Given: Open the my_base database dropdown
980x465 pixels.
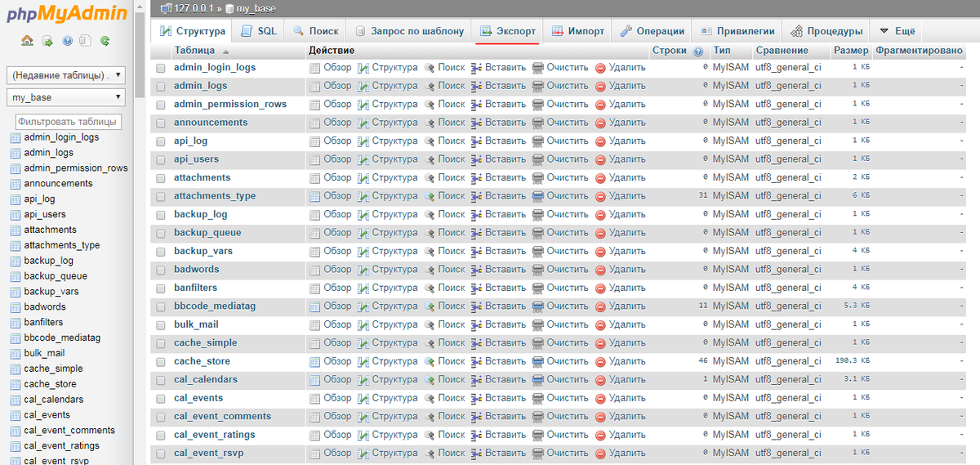Looking at the screenshot, I should [x=66, y=97].
